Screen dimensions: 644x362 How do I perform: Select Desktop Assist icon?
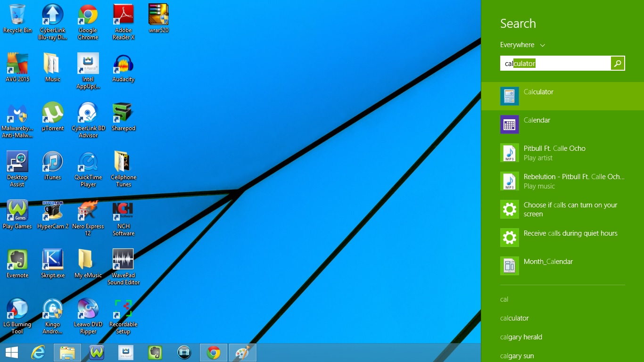pyautogui.click(x=17, y=169)
